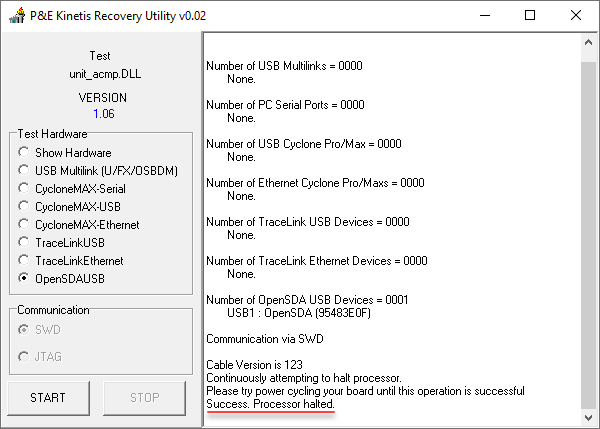The width and height of the screenshot is (600, 429).
Task: Click the 'Success. Processor halted.' log line
Action: point(270,403)
